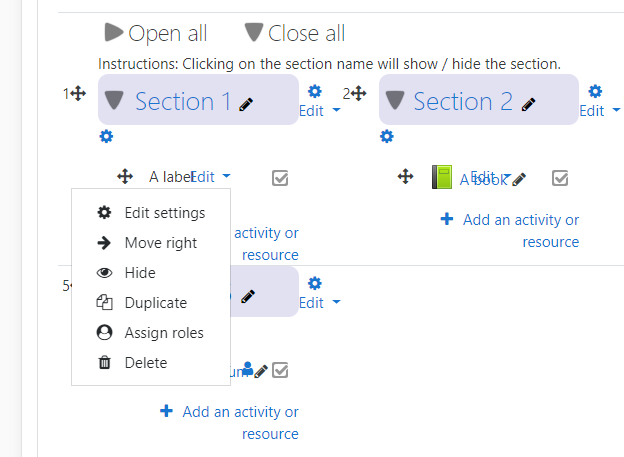Click the green book activity icon

tap(442, 177)
